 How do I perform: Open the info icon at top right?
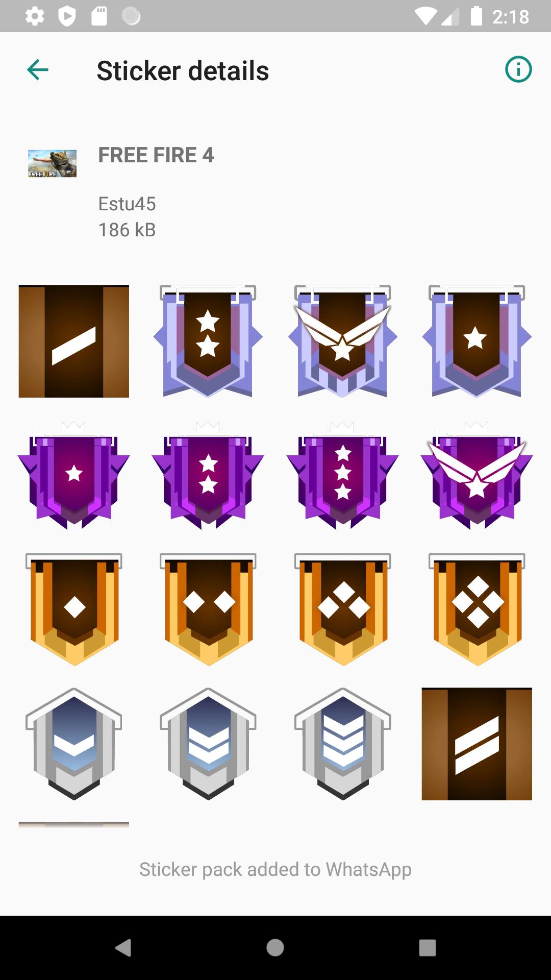coord(518,69)
